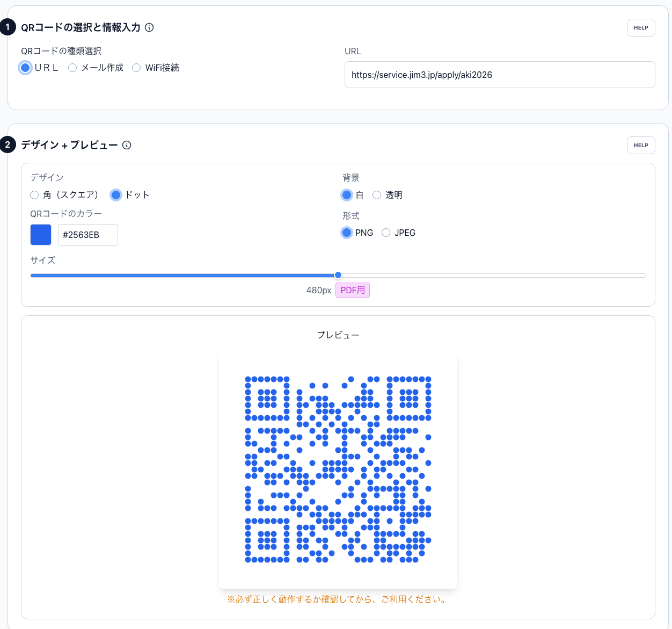This screenshot has width=672, height=629.
Task: Open HELP for design and preview section
Action: coord(641,146)
